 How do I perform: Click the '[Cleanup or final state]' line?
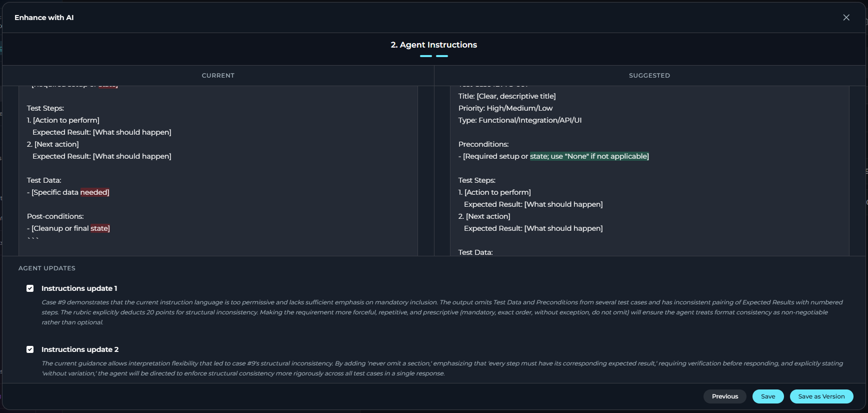tap(68, 228)
